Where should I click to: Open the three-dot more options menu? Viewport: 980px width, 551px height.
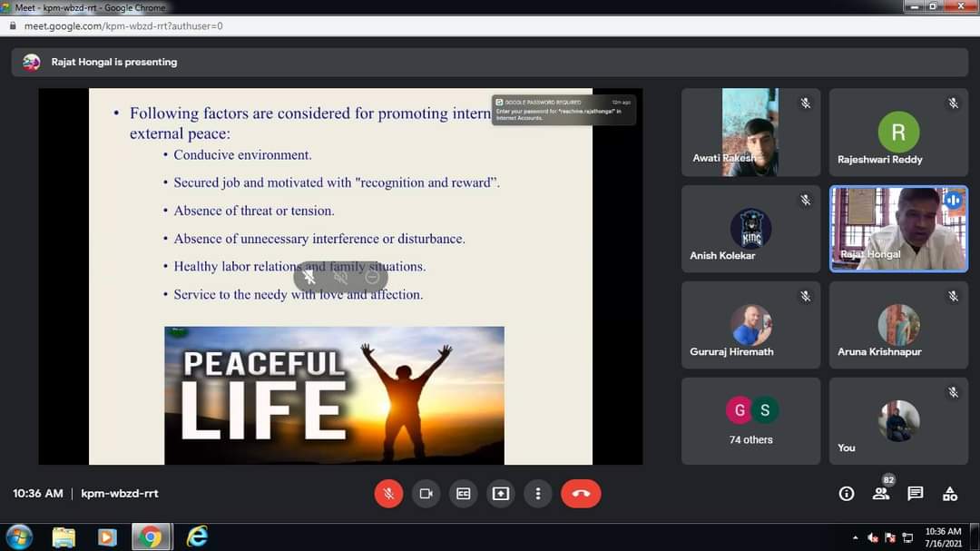tap(537, 493)
